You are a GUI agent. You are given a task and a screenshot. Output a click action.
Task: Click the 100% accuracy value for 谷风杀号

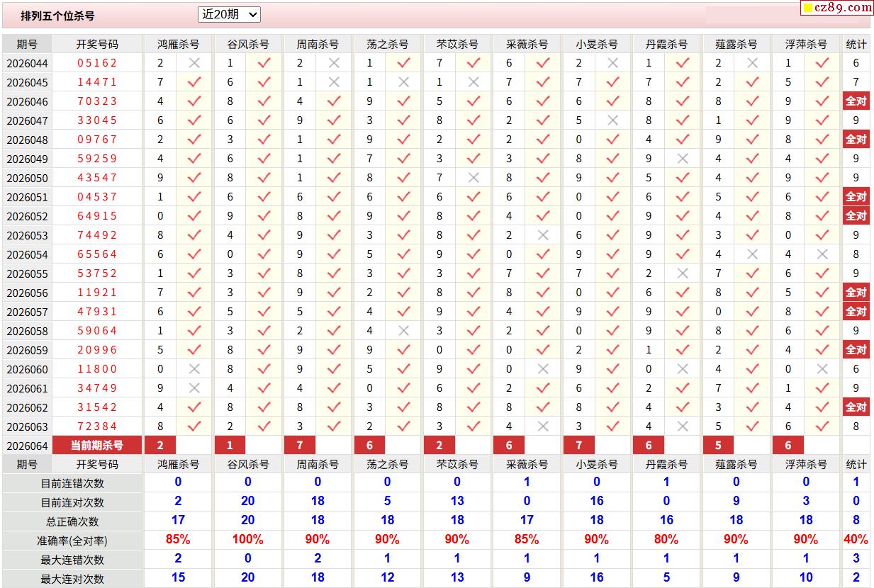247,540
